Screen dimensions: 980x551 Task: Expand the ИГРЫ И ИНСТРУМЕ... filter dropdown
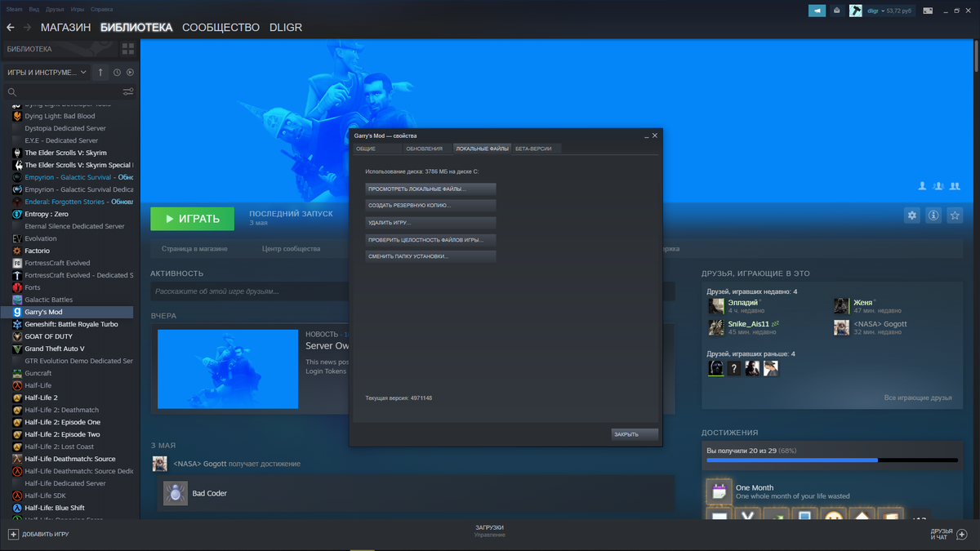tap(47, 73)
